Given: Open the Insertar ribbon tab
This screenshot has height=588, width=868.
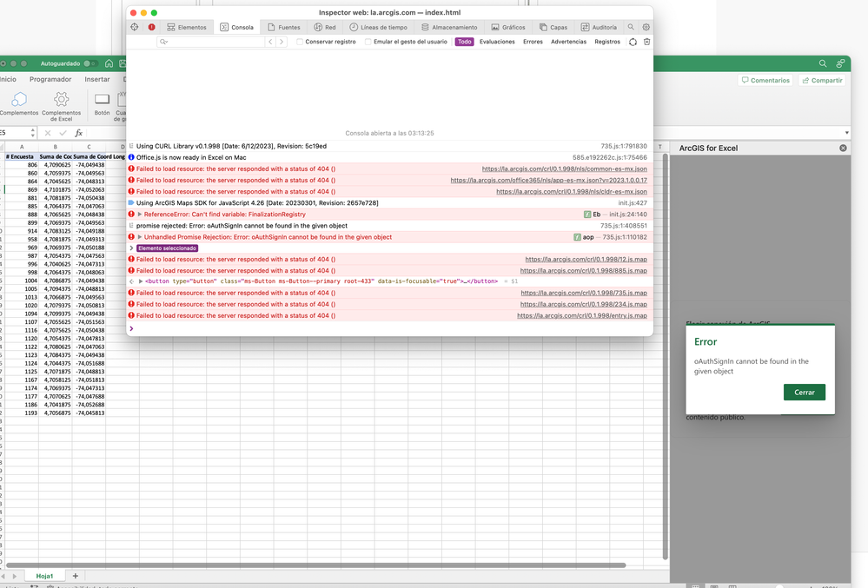Looking at the screenshot, I should (x=96, y=79).
